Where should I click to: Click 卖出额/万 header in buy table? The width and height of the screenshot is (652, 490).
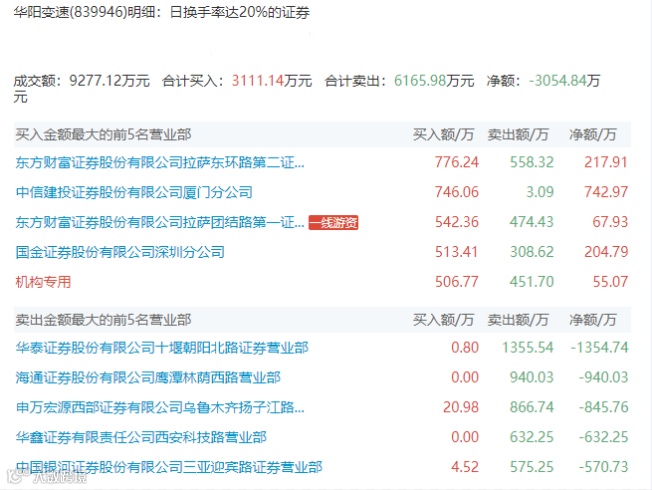[518, 134]
